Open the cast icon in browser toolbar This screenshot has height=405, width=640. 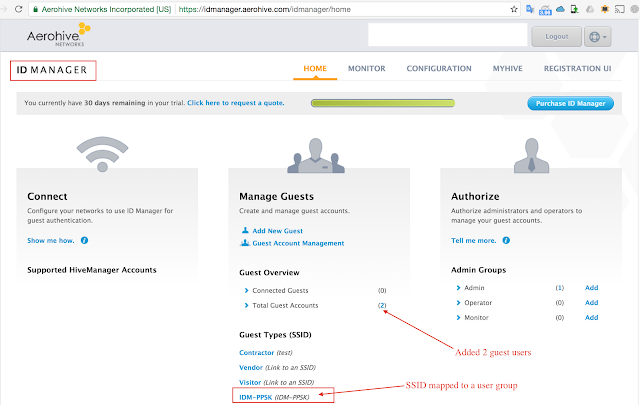pyautogui.click(x=620, y=9)
